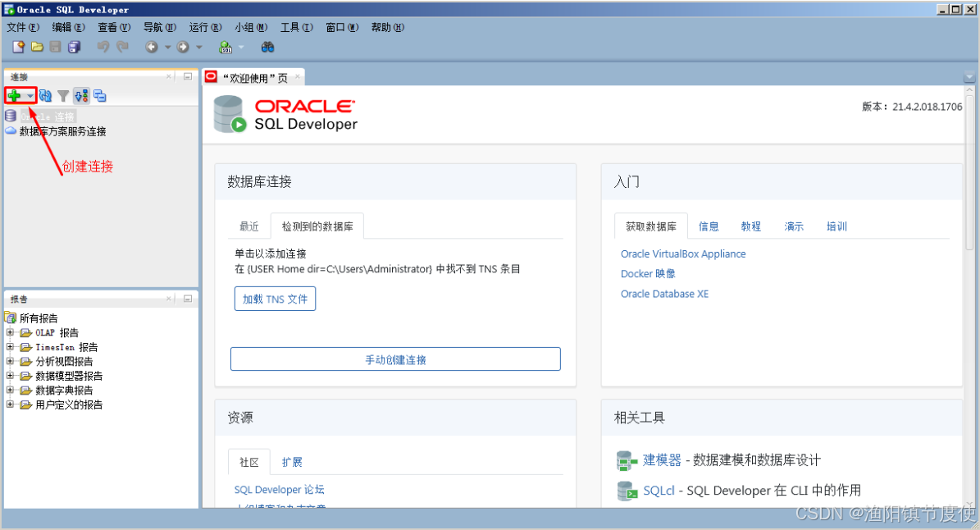
Task: Open dropdown arrow beside the New Connection plus
Action: (x=30, y=96)
